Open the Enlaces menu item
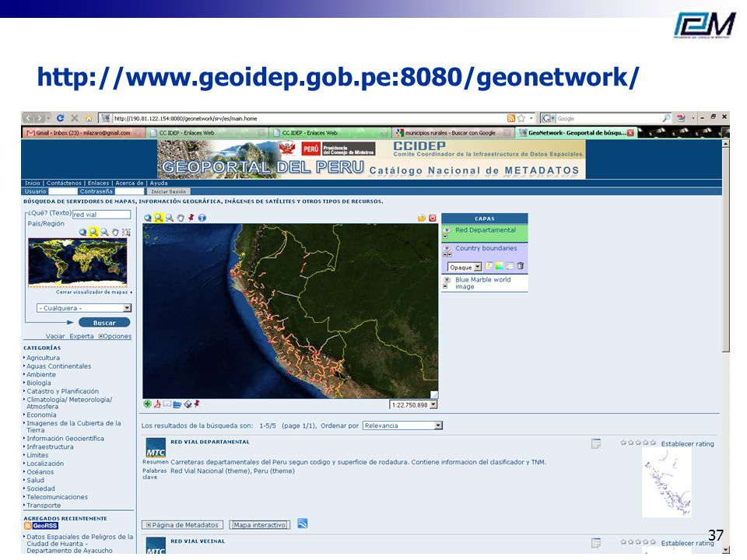 coord(98,183)
